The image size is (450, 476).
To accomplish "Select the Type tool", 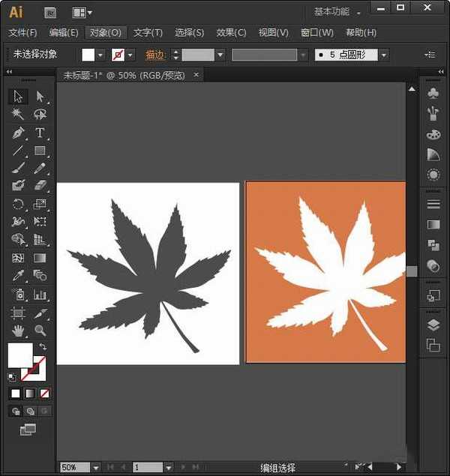I will click(40, 133).
